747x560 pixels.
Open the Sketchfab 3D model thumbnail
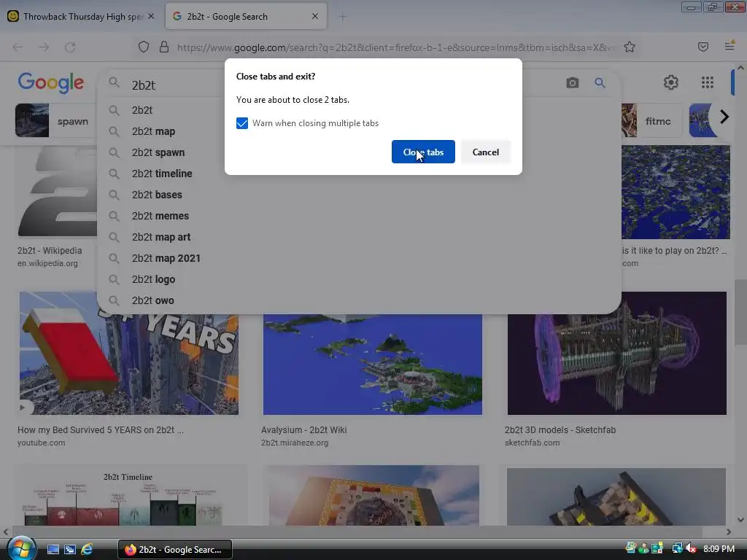[617, 353]
